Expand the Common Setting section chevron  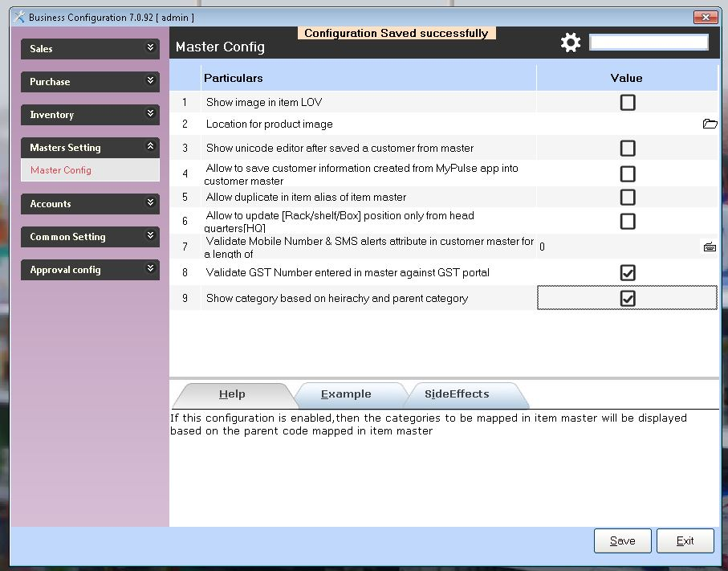click(x=150, y=235)
